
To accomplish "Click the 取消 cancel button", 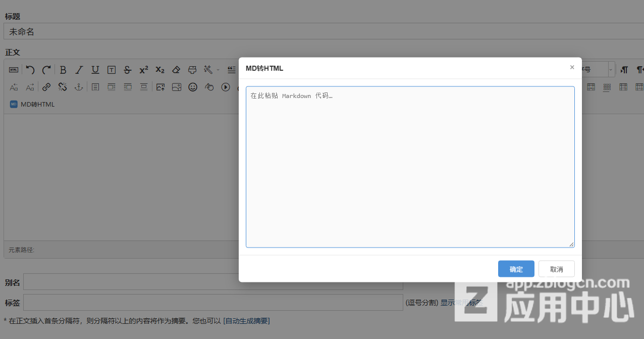I will 557,269.
